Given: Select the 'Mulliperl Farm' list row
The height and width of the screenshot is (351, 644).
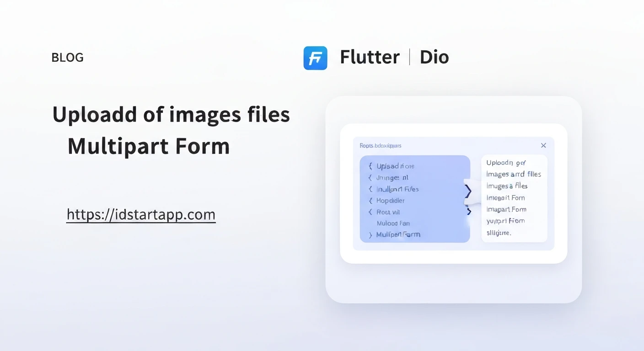Looking at the screenshot, I should point(398,234).
